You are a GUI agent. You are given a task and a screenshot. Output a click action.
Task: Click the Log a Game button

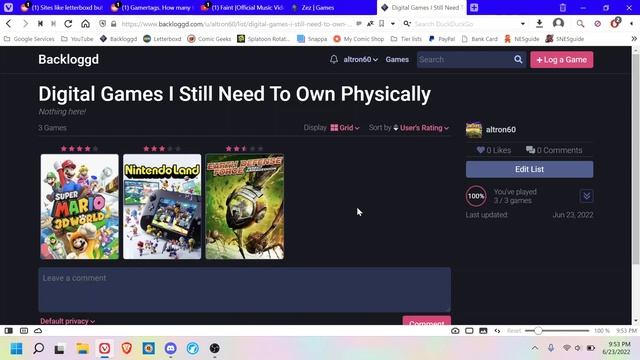(562, 60)
